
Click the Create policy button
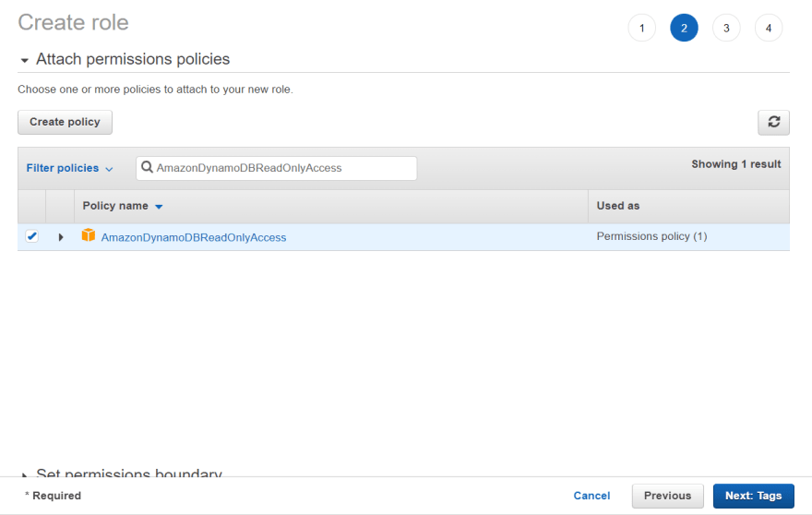click(x=65, y=122)
